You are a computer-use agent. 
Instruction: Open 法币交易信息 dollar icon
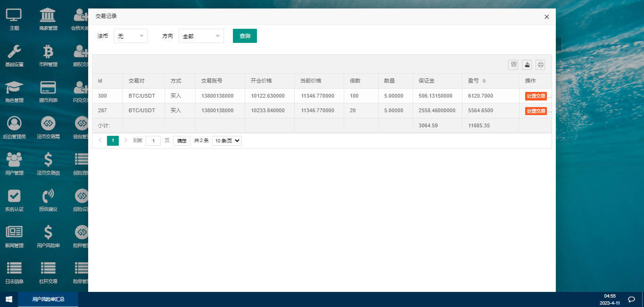click(x=48, y=164)
